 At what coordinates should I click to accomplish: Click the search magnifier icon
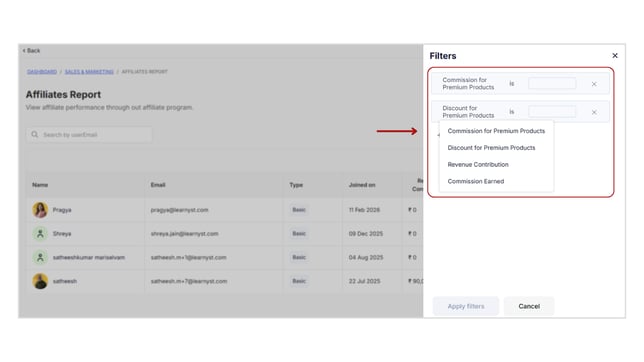(x=35, y=134)
